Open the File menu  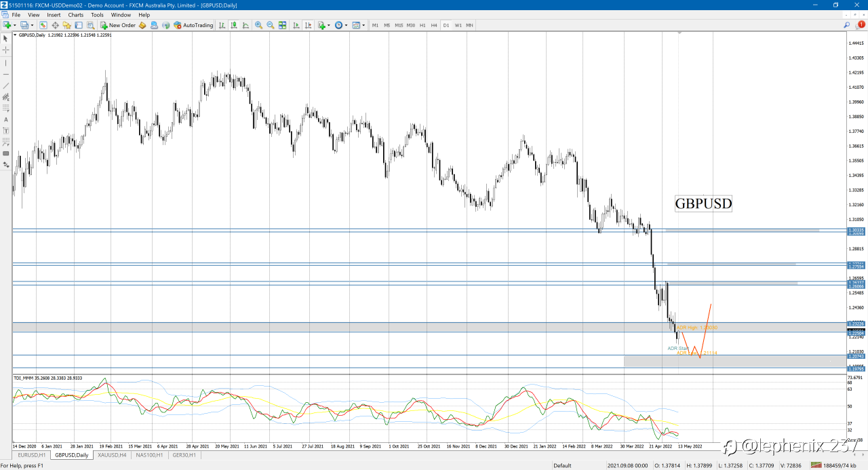pyautogui.click(x=16, y=14)
